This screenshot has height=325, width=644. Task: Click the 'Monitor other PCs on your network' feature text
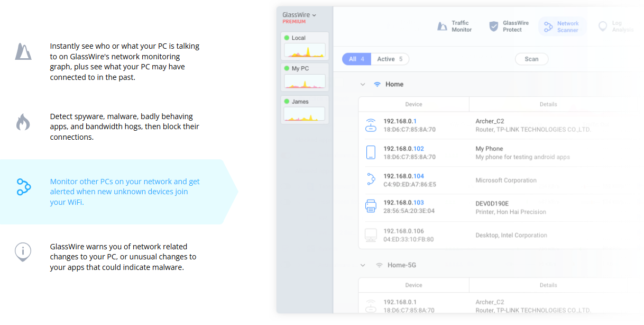(x=125, y=192)
